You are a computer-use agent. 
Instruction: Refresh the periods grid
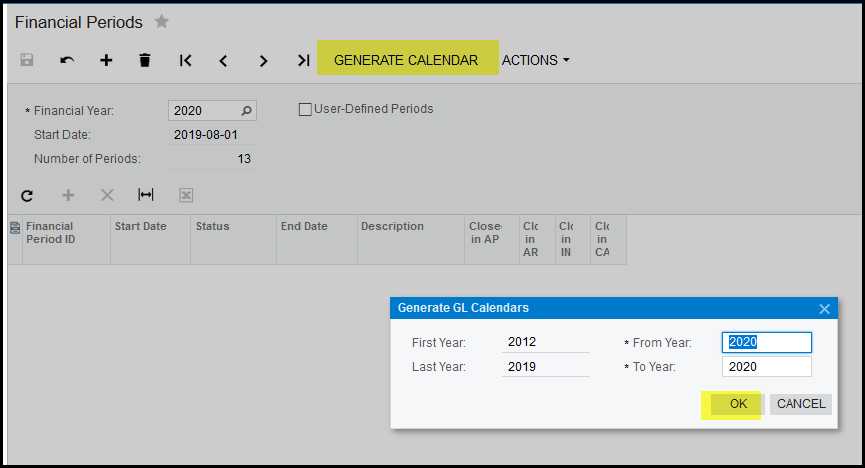click(27, 195)
